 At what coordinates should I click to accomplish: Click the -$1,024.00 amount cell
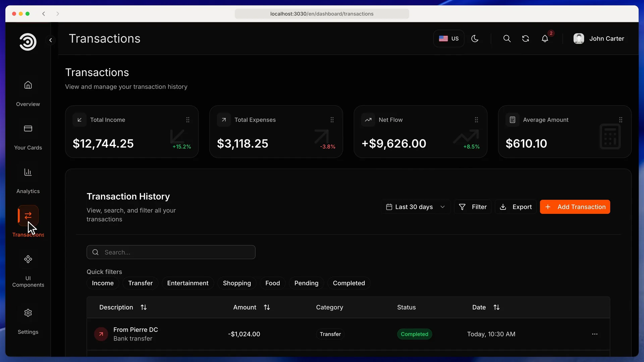coord(244,334)
